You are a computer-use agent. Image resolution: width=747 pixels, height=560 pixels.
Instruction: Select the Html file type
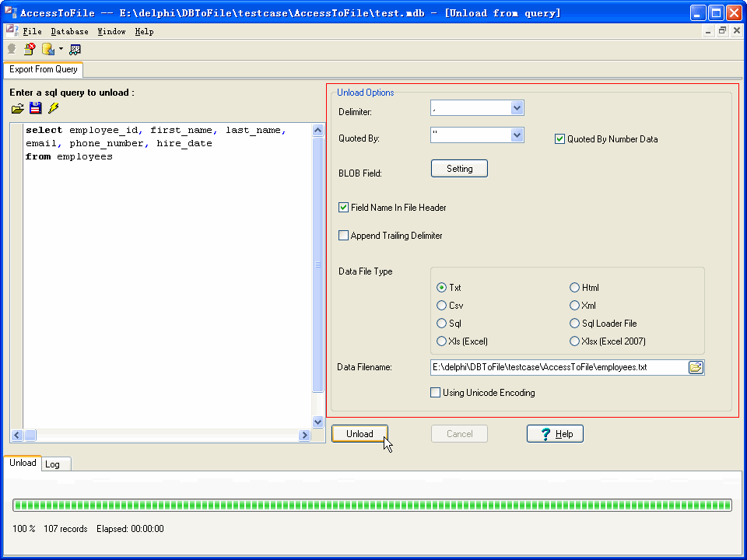tap(574, 288)
